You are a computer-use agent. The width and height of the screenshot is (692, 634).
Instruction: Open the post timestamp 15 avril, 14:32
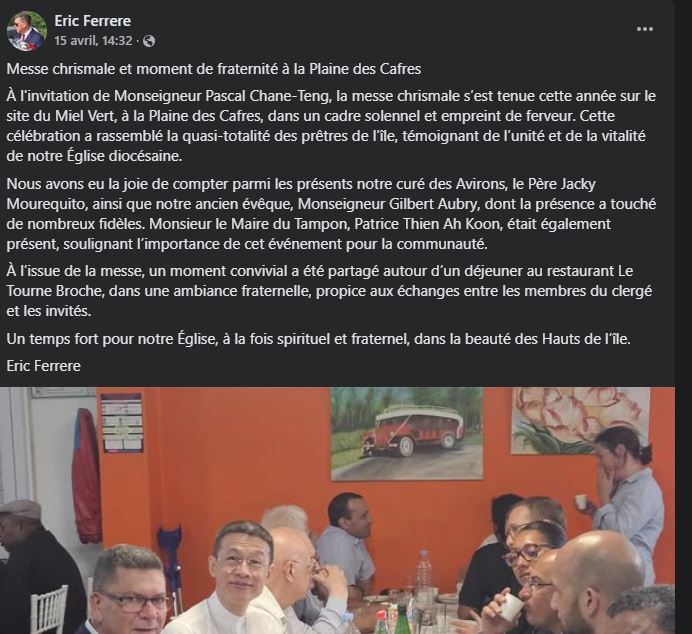coord(93,41)
